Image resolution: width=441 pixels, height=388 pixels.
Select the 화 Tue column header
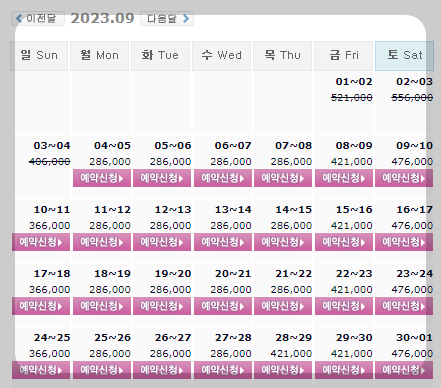(160, 56)
